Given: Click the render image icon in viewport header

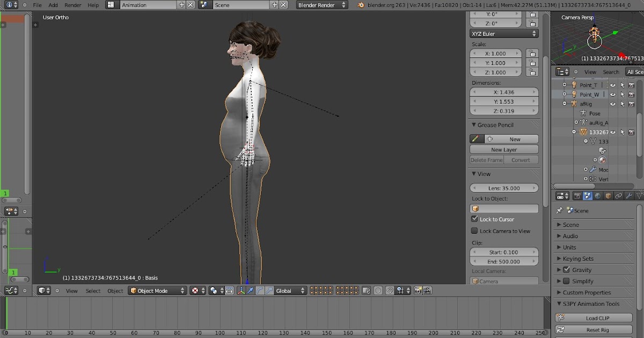Looking at the screenshot, I should [x=418, y=290].
